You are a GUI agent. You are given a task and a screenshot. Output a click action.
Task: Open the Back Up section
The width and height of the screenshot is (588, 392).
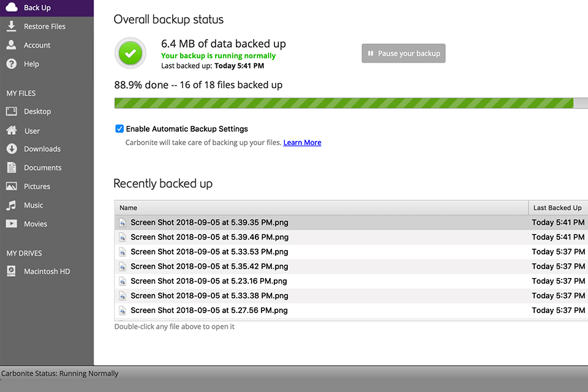(x=47, y=7)
